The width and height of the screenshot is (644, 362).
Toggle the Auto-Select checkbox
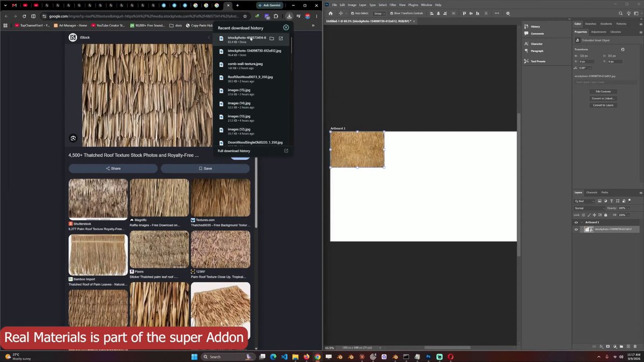point(352,13)
